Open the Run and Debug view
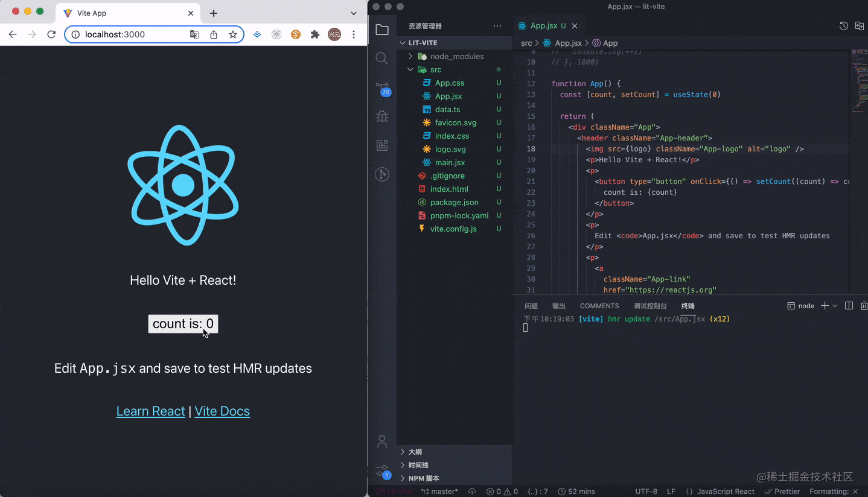The height and width of the screenshot is (497, 868). pos(381,116)
